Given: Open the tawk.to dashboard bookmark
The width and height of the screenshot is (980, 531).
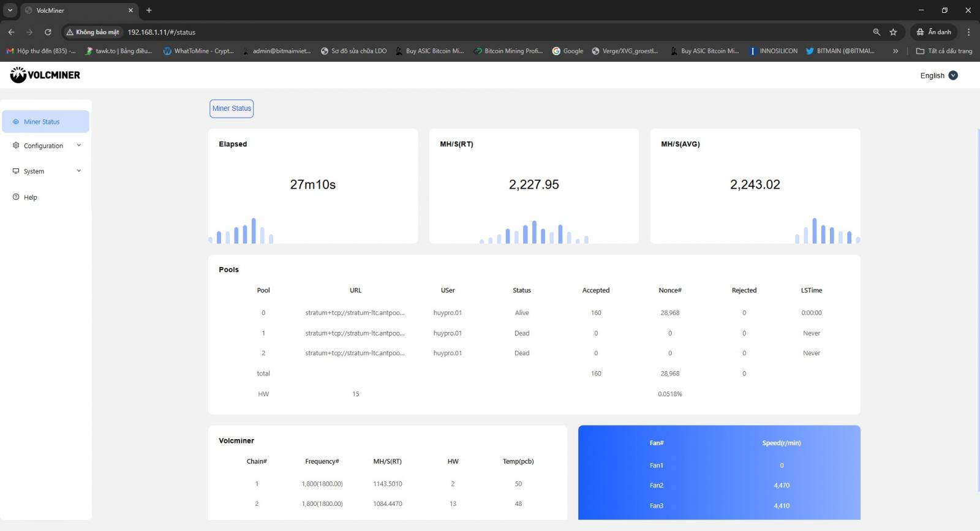Looking at the screenshot, I should pyautogui.click(x=119, y=51).
